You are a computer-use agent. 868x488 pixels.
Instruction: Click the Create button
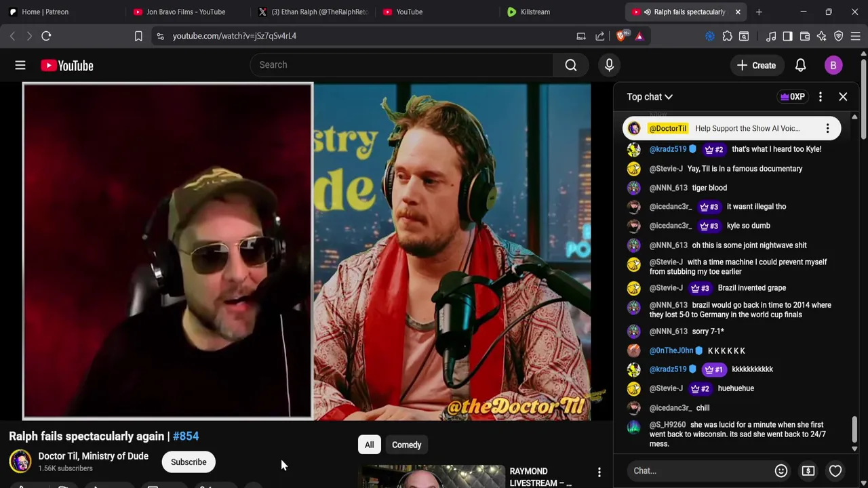coord(756,65)
